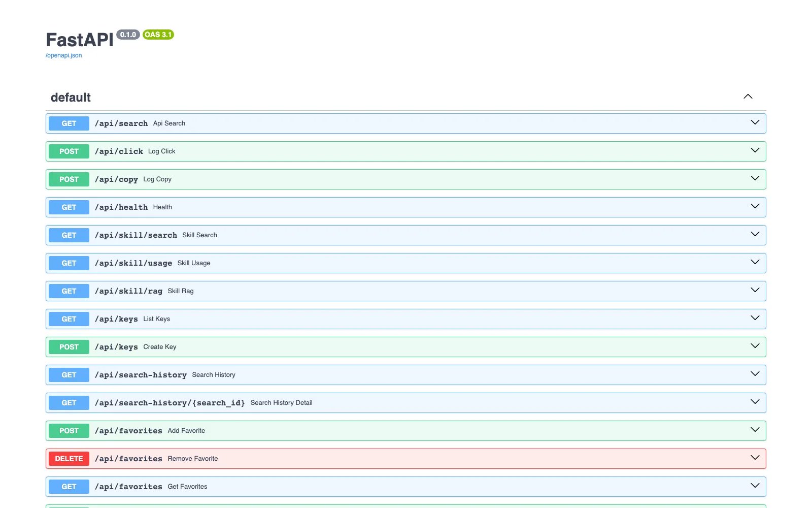Click the 'Log Copy' summary text
Screen dimensions: 812x508
coord(157,179)
